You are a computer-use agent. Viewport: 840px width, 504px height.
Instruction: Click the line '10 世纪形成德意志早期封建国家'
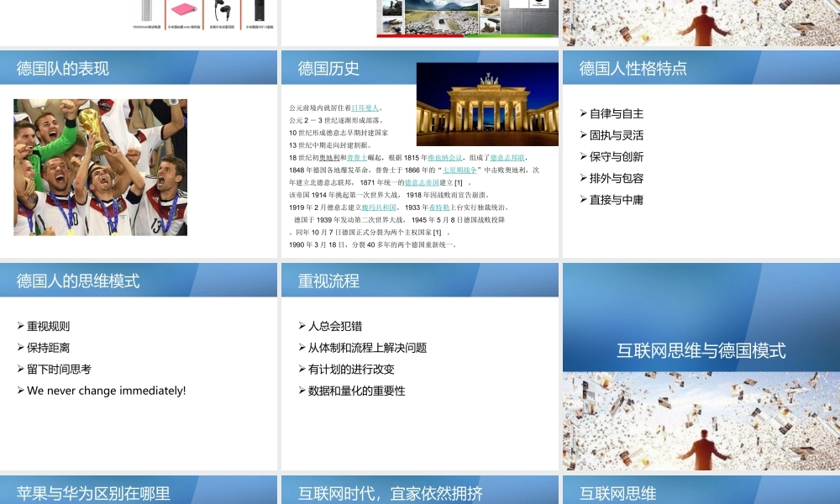click(339, 133)
